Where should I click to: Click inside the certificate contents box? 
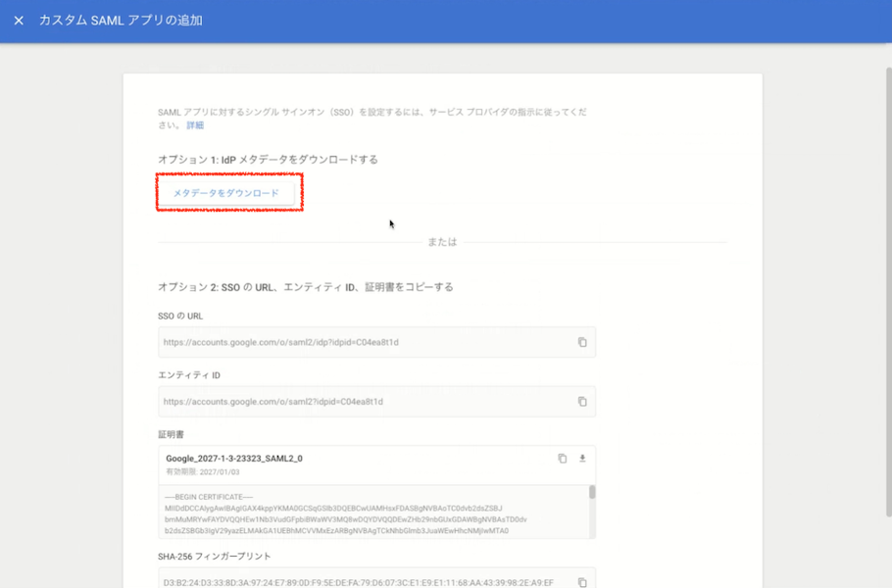point(363,514)
